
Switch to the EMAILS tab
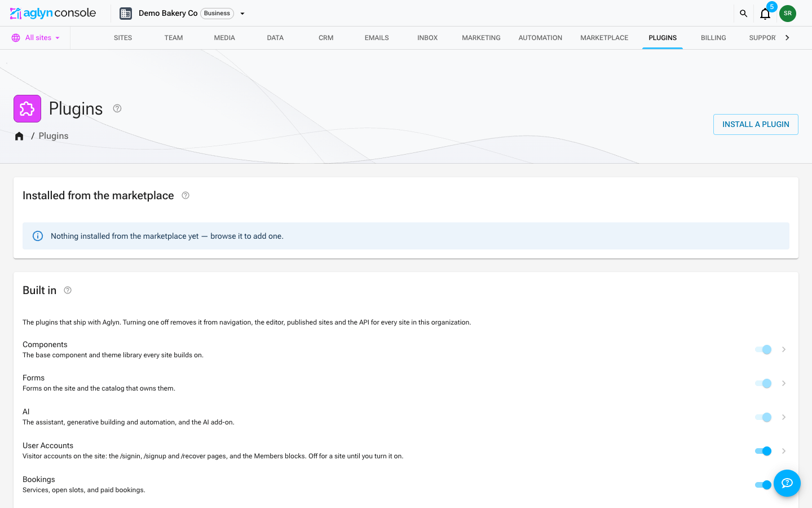(377, 38)
